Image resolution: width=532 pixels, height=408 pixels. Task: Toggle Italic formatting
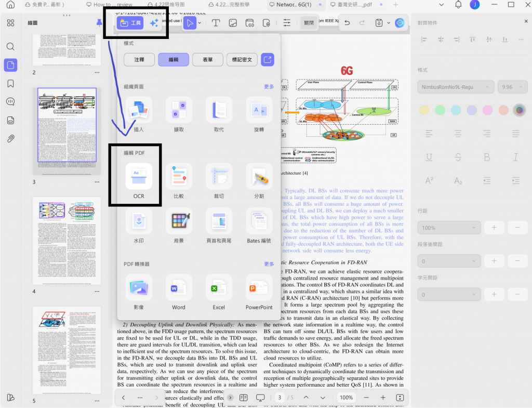516,157
